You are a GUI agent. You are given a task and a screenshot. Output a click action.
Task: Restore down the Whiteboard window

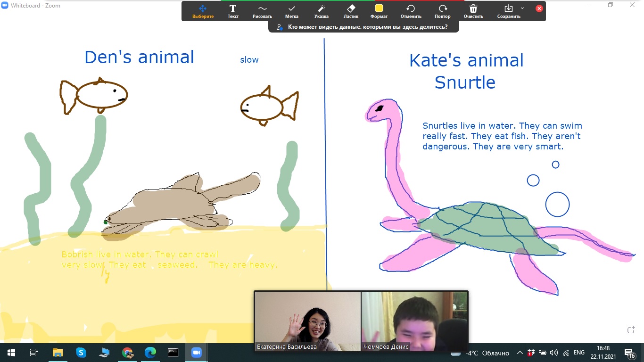click(x=611, y=5)
